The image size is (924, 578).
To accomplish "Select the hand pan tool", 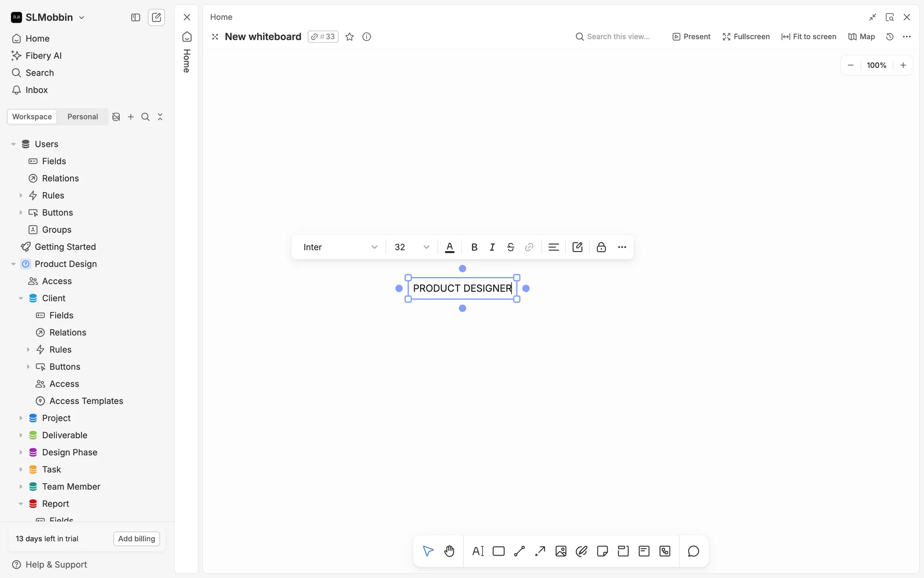I will coord(449,551).
